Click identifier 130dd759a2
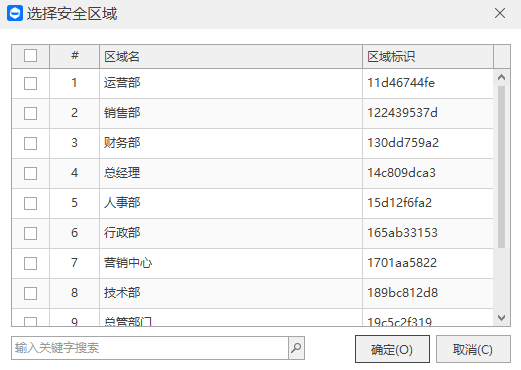 [x=403, y=143]
